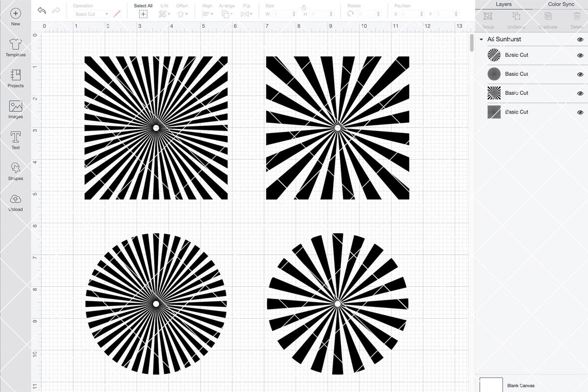Collapse the Ali Sunburst layer group
This screenshot has width=588, height=392.
481,39
